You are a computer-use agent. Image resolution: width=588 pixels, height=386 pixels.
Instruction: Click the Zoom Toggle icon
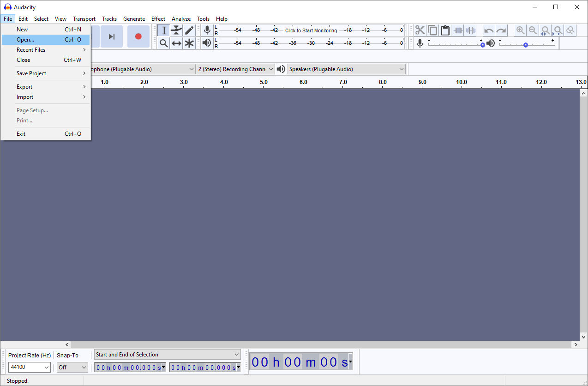(570, 30)
